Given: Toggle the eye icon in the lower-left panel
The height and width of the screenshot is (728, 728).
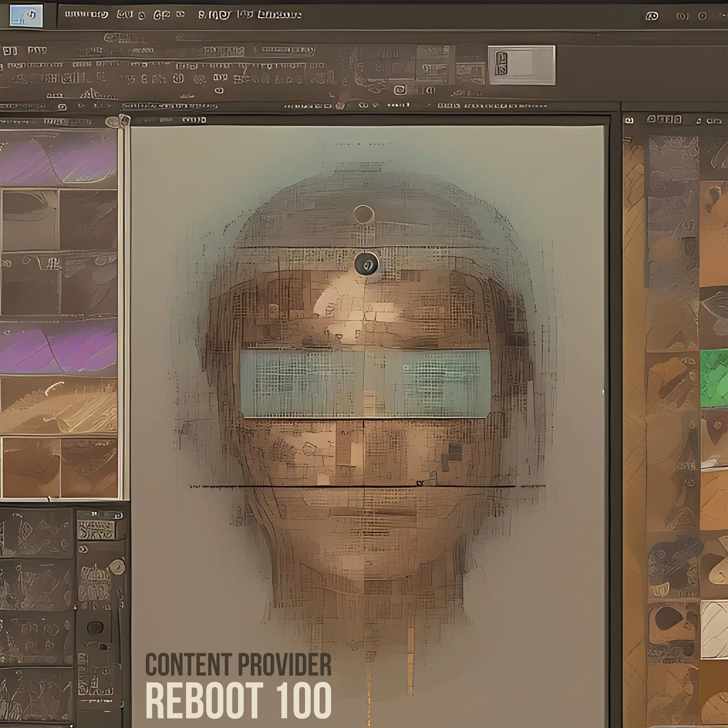Looking at the screenshot, I should point(83,549).
